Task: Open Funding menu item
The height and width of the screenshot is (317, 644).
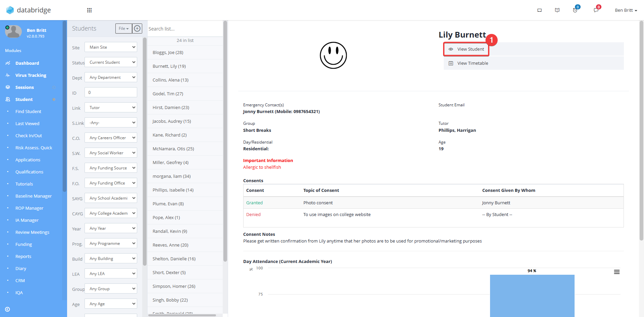Action: point(23,244)
